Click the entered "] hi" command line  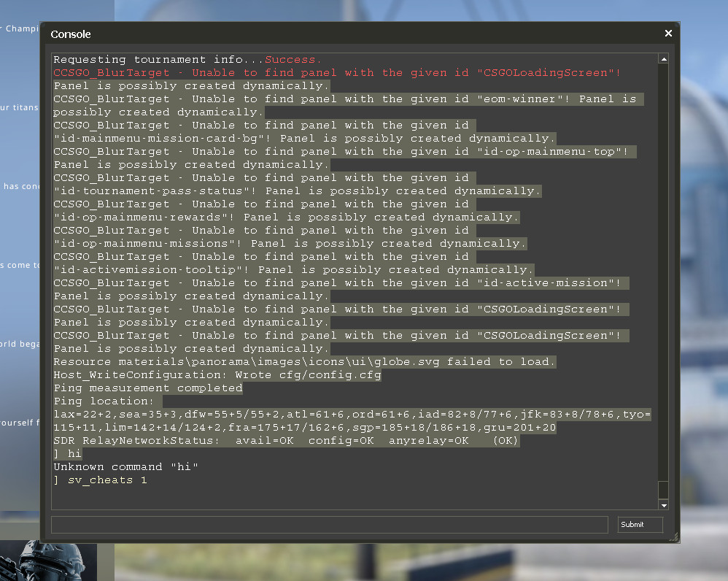pyautogui.click(x=68, y=453)
